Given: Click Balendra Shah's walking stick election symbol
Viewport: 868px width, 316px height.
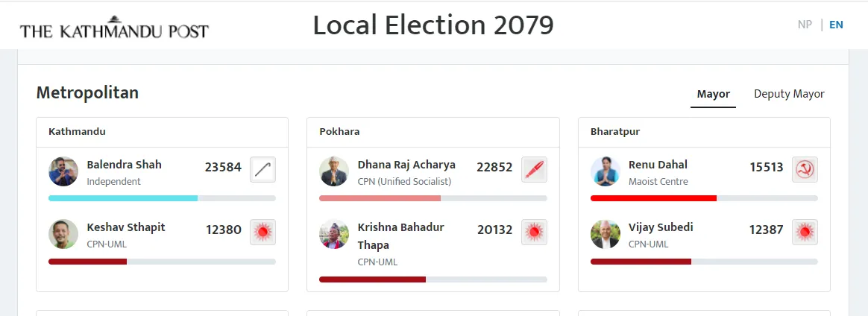Looking at the screenshot, I should 262,169.
